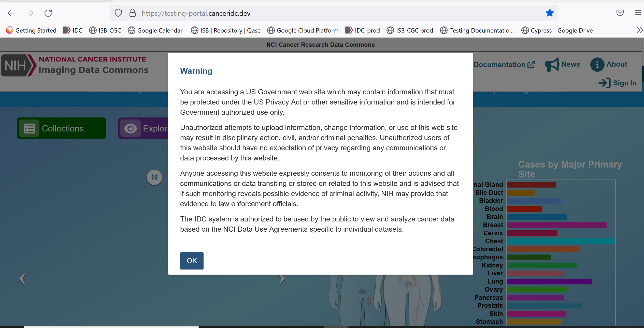Open the Firefox application menu
Screen dimensions: 644x328
(639, 13)
